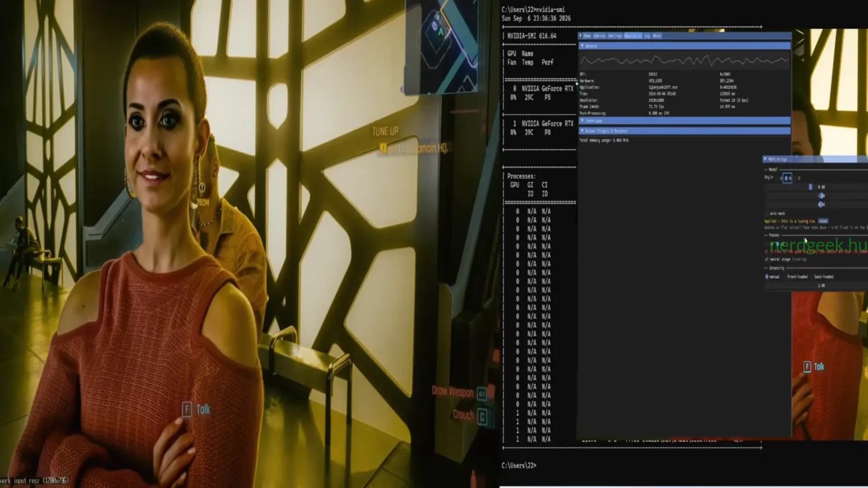Collapse the Render Targets & Textures section
This screenshot has height=488, width=868.
pos(684,131)
